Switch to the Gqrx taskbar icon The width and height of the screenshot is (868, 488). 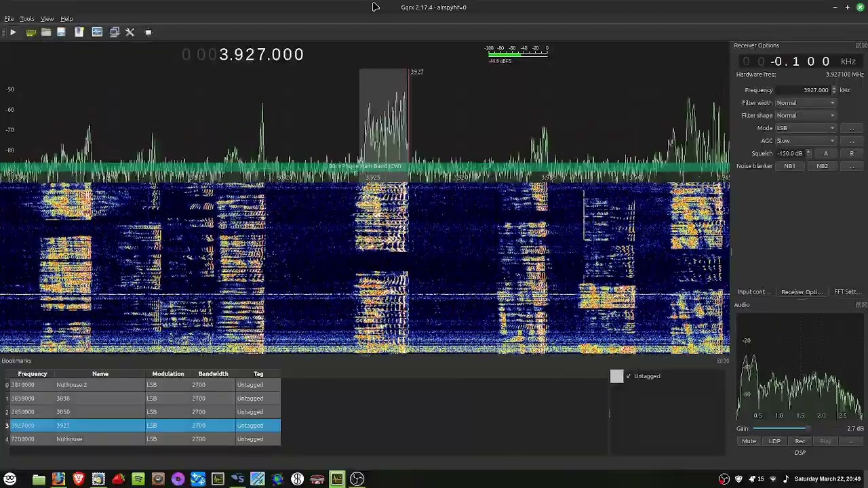[x=337, y=479]
